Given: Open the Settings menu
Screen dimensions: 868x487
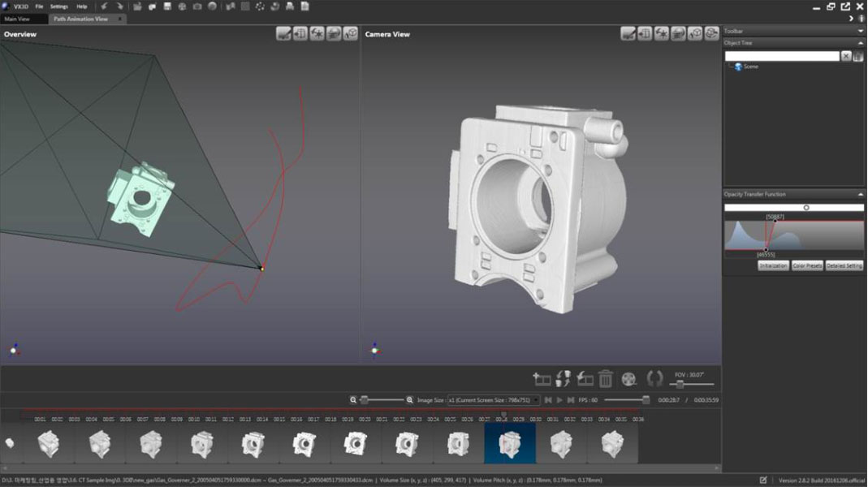Looking at the screenshot, I should tap(59, 6).
